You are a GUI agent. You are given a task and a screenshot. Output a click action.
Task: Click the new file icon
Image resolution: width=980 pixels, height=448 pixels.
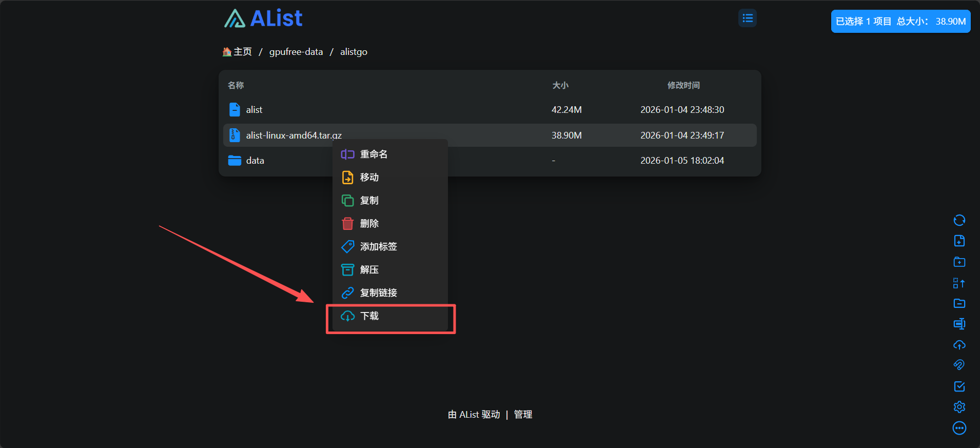coord(959,241)
